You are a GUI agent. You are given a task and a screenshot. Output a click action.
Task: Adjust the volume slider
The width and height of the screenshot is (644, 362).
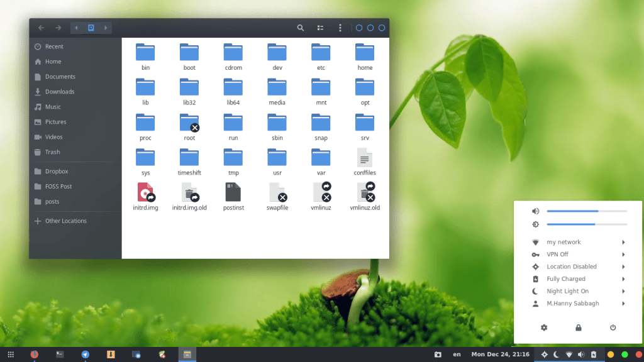[x=587, y=211]
